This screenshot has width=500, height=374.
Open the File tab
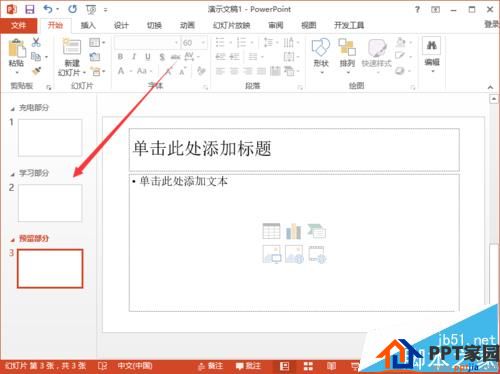[18, 25]
